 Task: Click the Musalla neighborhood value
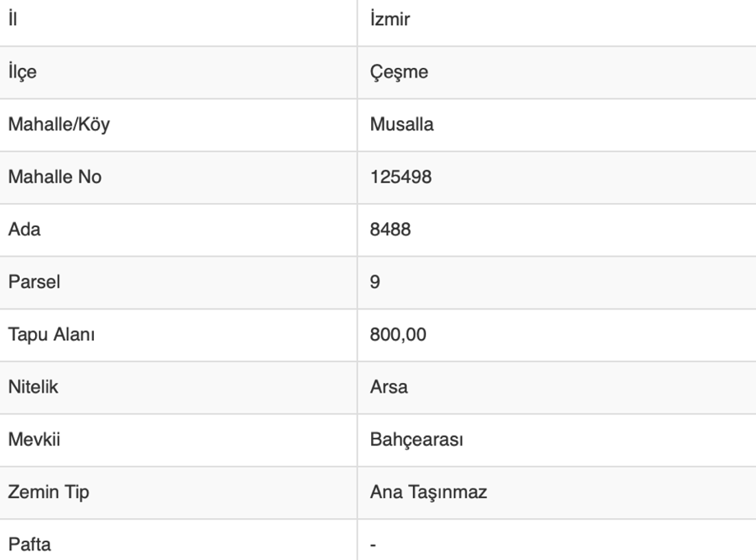401,125
